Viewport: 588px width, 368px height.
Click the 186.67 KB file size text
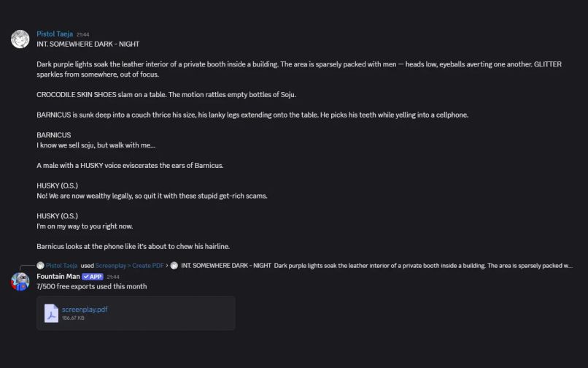click(73, 318)
